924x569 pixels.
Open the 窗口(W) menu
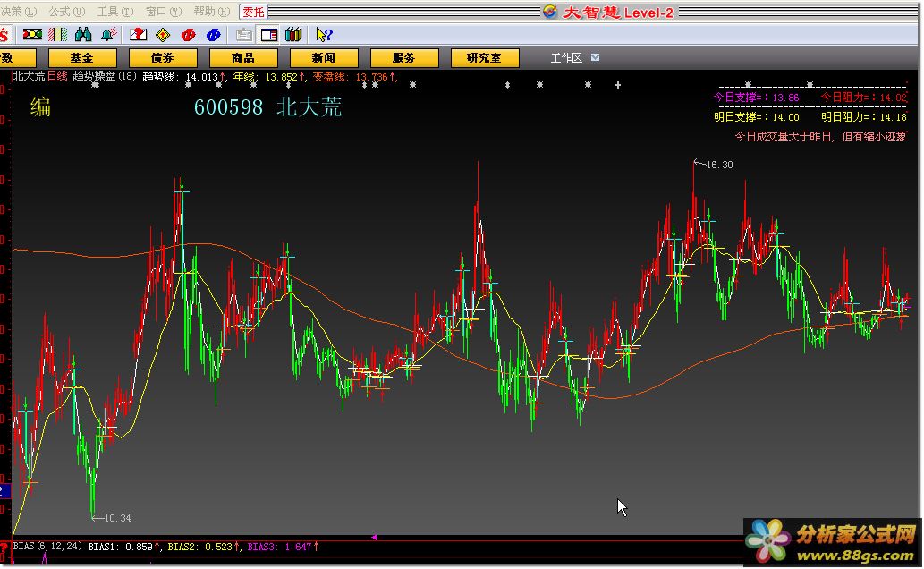[163, 12]
